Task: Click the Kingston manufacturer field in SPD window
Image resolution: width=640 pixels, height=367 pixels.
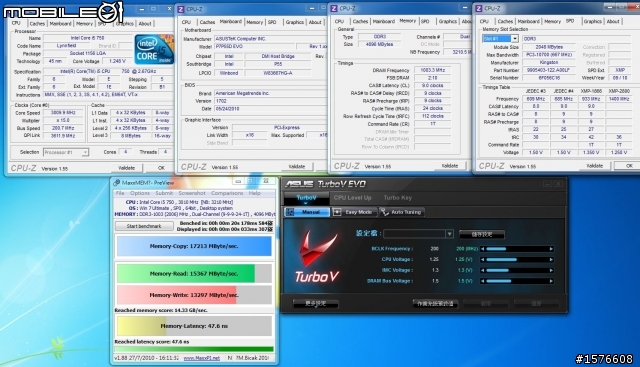Action: pos(549,62)
